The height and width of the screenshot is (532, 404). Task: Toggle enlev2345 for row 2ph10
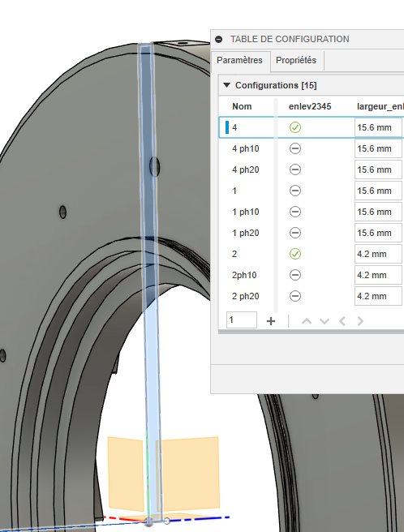[295, 275]
